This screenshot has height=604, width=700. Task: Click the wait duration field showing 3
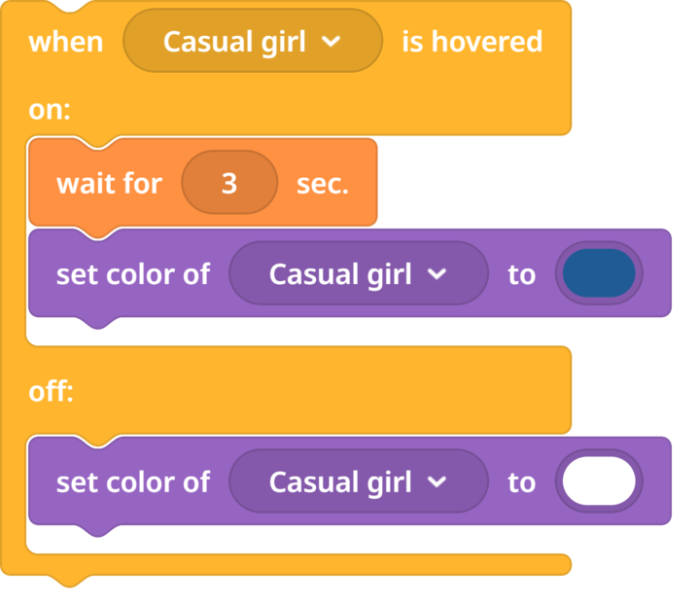(229, 183)
